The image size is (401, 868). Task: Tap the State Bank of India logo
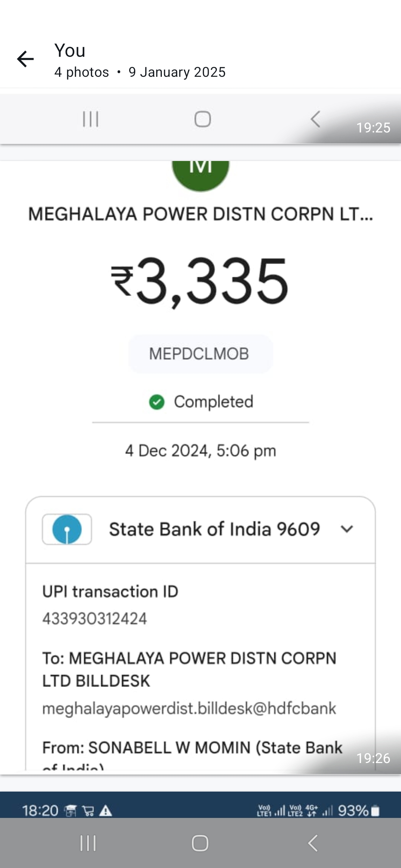pos(67,529)
